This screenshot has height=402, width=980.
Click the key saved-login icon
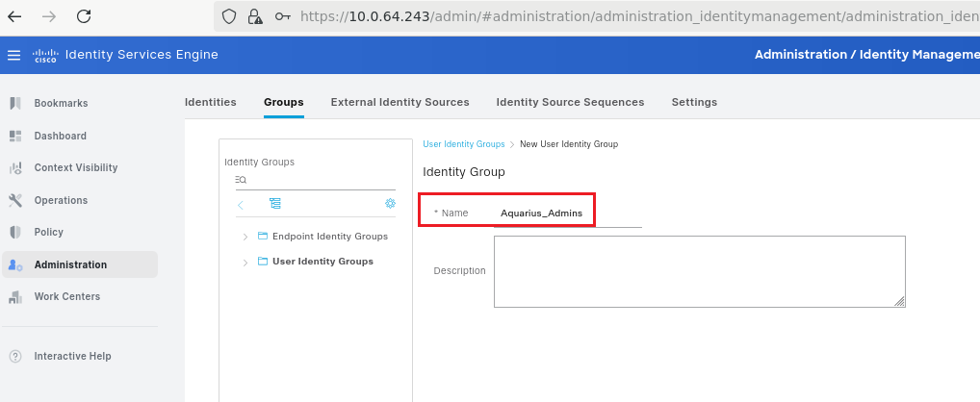pos(283,16)
